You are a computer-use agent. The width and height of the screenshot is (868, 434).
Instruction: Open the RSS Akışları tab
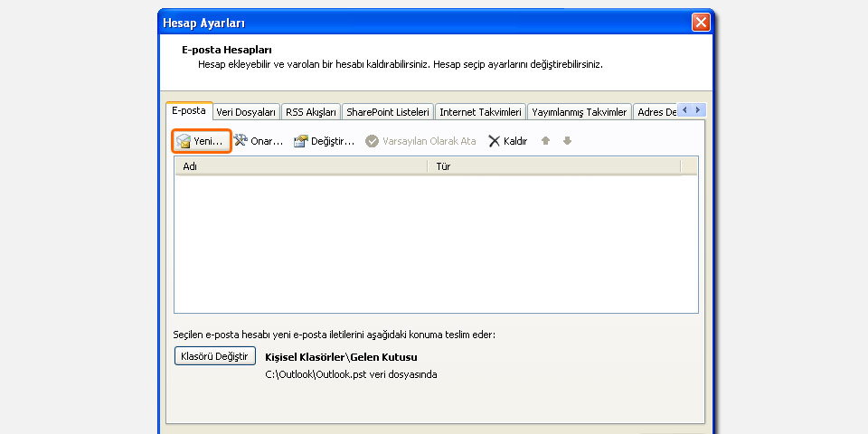310,112
